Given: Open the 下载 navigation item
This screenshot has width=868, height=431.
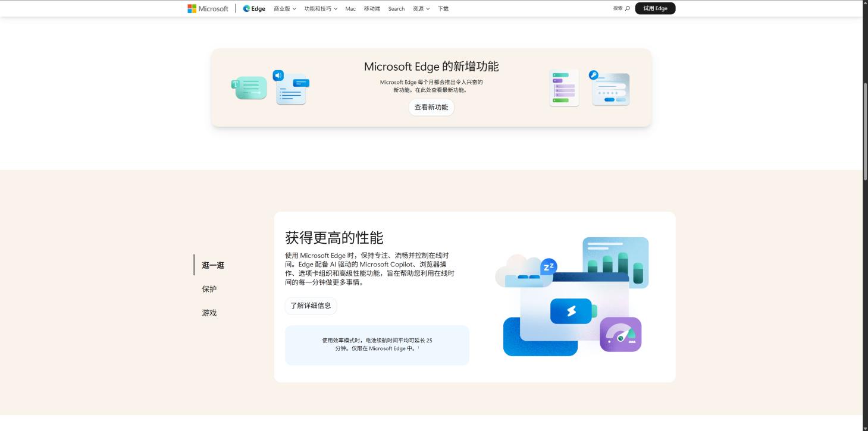Looking at the screenshot, I should pyautogui.click(x=443, y=9).
